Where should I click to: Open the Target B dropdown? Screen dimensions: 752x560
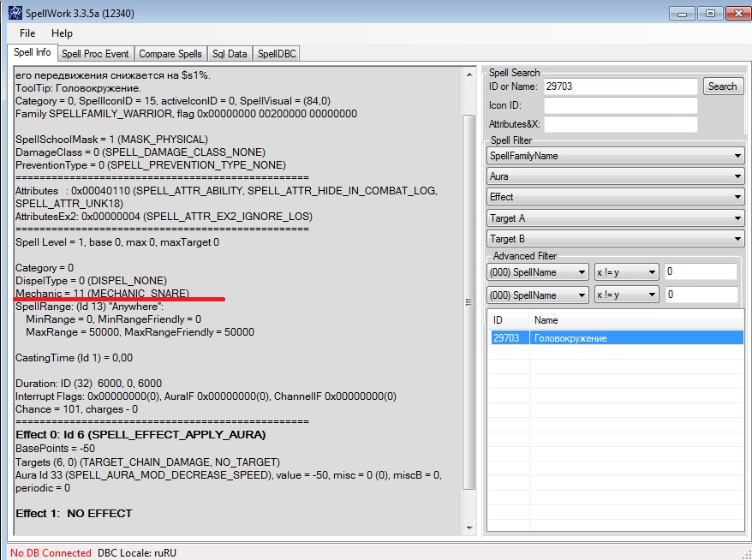tap(614, 239)
